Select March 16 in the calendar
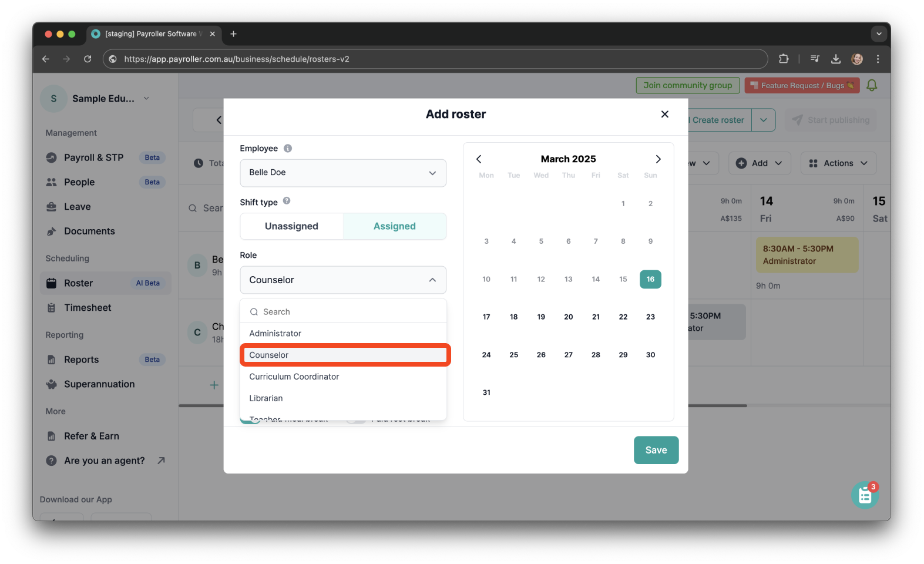Screen dimensions: 924x564 pyautogui.click(x=650, y=279)
